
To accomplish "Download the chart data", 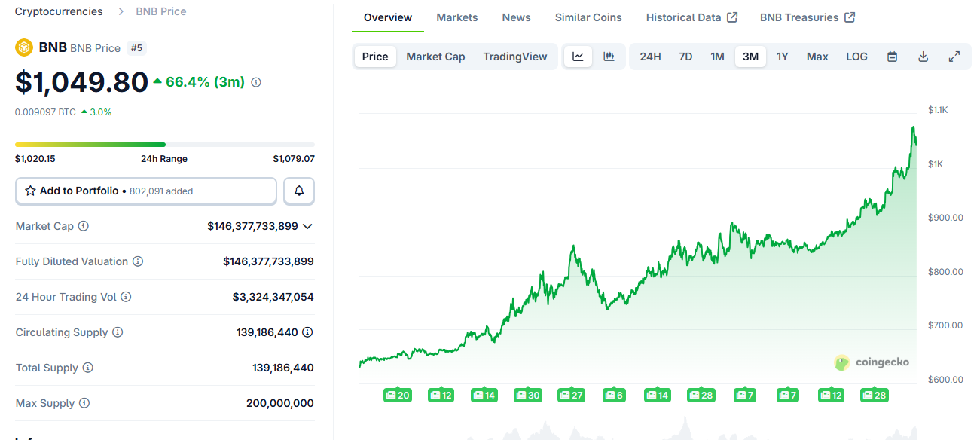I will pos(923,57).
